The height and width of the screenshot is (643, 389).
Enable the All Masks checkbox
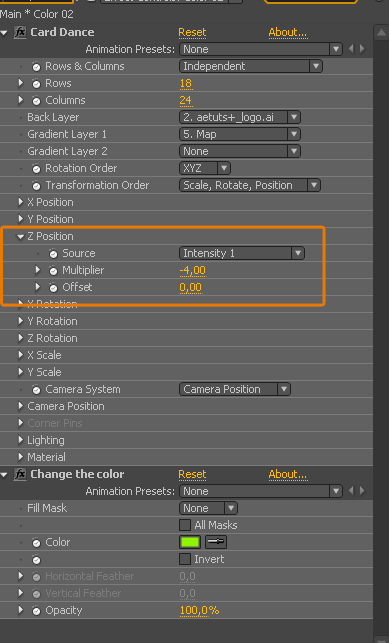coord(185,525)
